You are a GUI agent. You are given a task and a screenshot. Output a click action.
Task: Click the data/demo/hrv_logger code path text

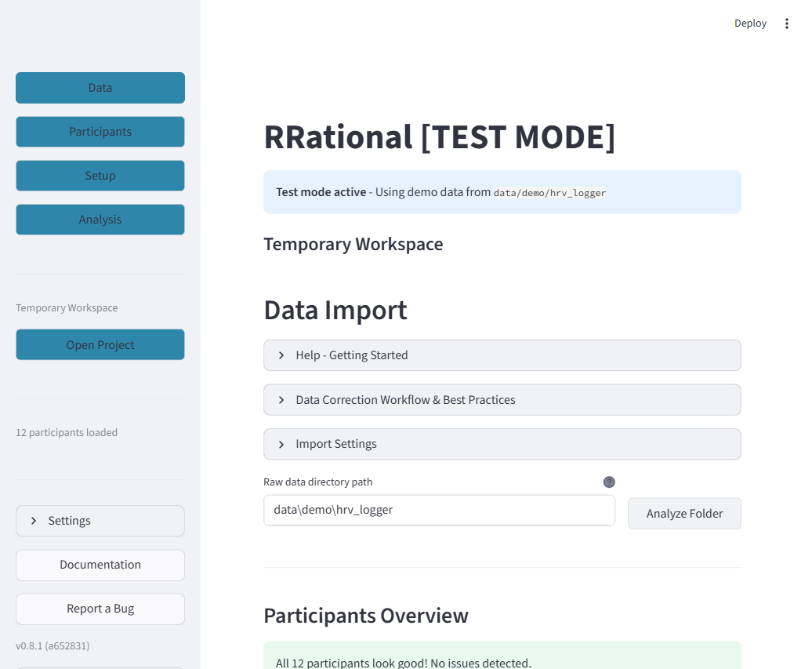(x=549, y=193)
